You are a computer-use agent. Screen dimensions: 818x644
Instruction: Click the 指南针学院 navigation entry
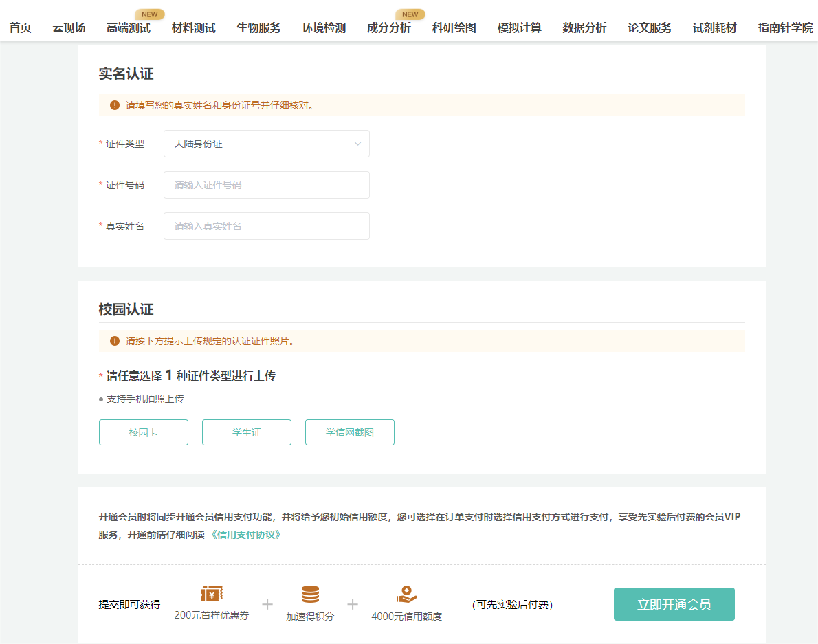[x=786, y=27]
